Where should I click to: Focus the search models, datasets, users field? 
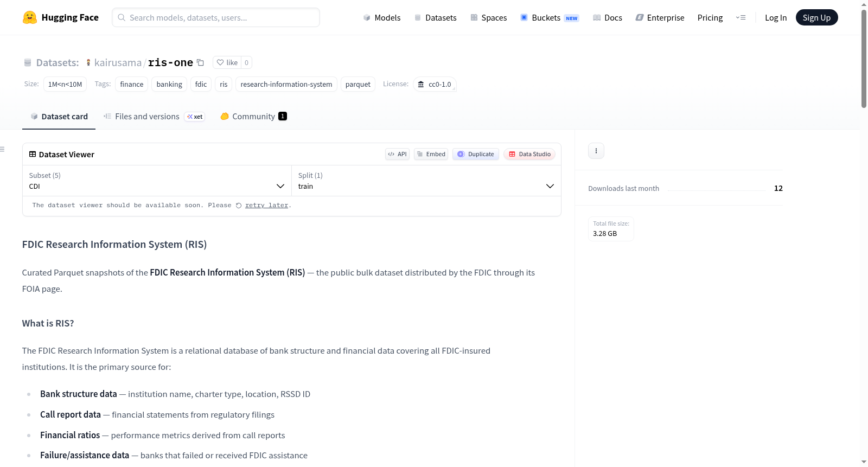click(x=216, y=17)
